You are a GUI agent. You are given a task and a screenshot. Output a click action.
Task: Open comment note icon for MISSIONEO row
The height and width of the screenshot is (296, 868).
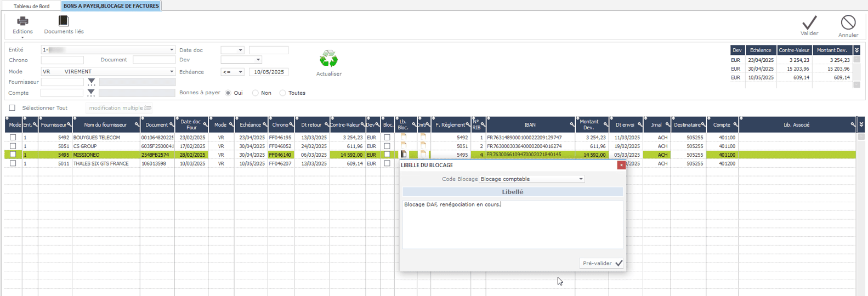click(x=423, y=155)
